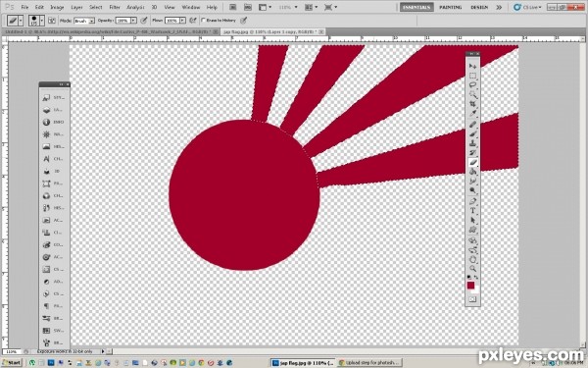This screenshot has width=588, height=368.
Task: Toggle airbrush mode next to Flow
Action: point(193,21)
